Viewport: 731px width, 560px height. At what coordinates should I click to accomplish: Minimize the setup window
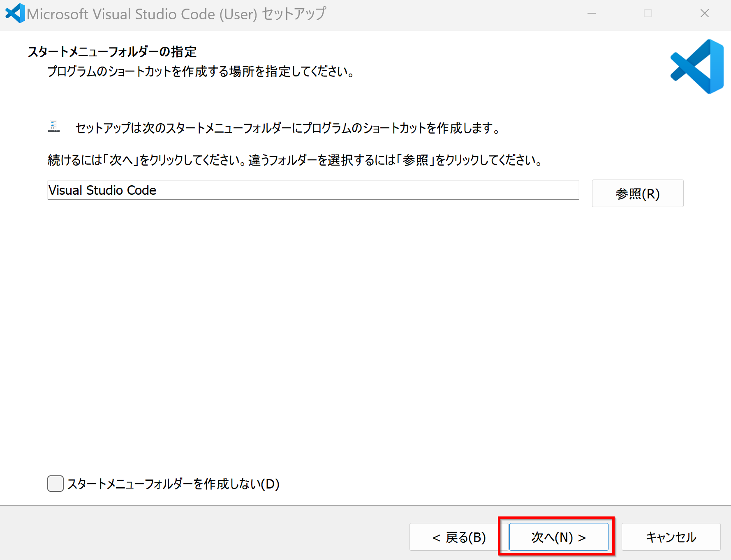tap(592, 14)
